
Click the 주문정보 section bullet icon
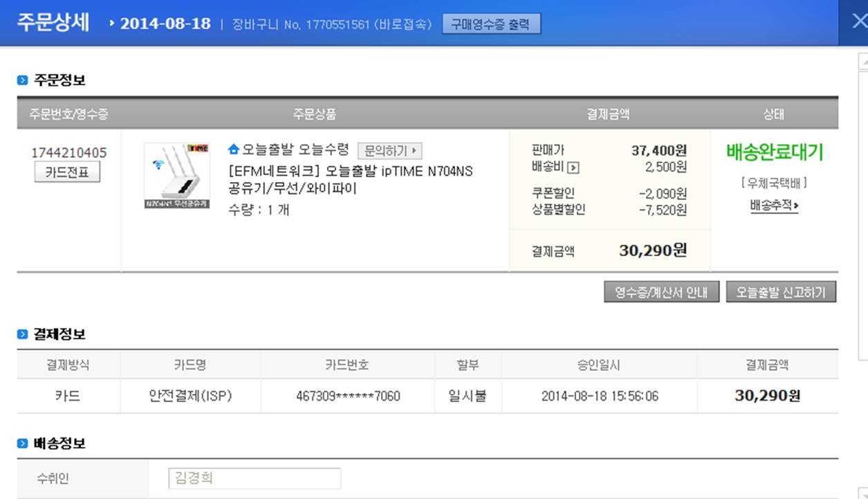click(22, 80)
